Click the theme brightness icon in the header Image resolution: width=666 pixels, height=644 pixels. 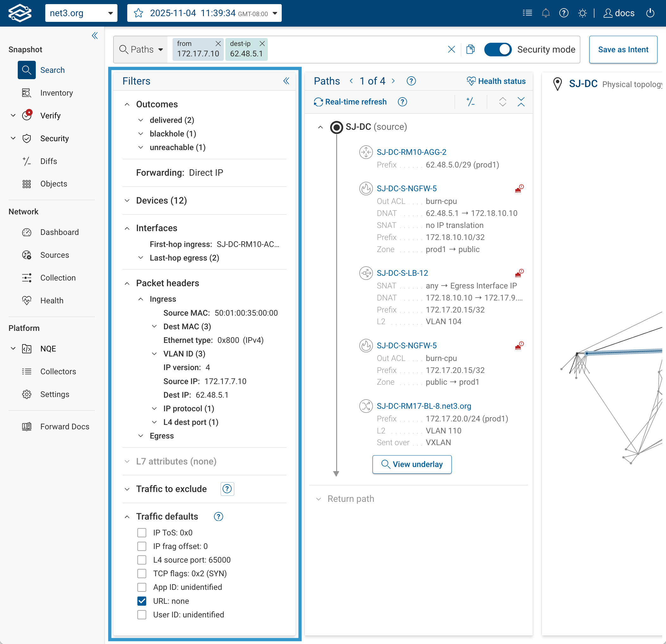tap(582, 13)
